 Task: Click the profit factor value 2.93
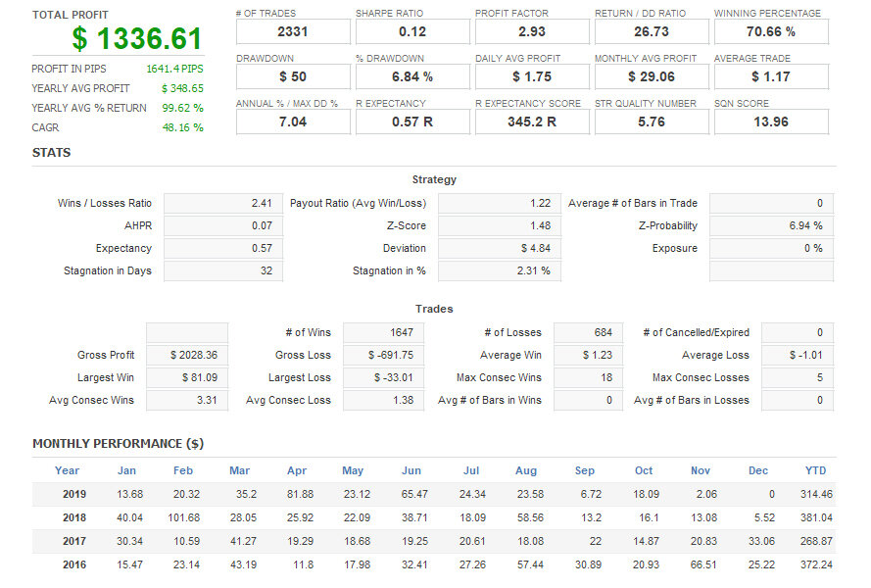pyautogui.click(x=532, y=31)
